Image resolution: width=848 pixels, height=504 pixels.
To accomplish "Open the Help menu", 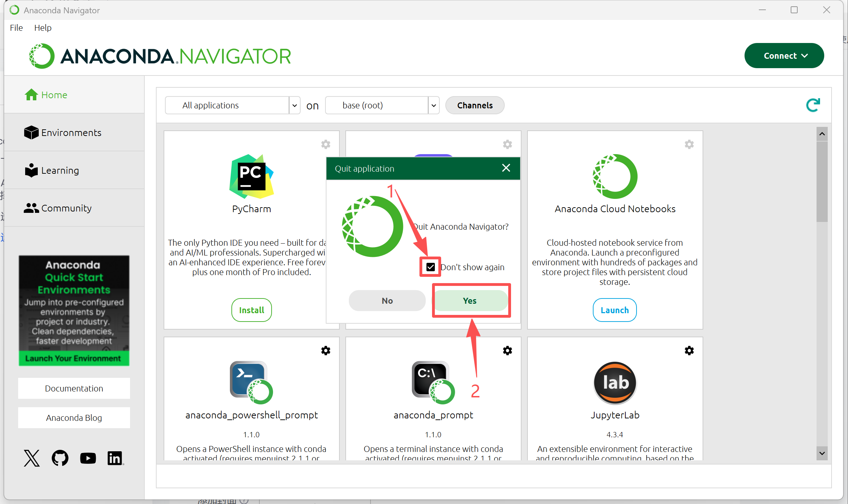I will (x=43, y=28).
